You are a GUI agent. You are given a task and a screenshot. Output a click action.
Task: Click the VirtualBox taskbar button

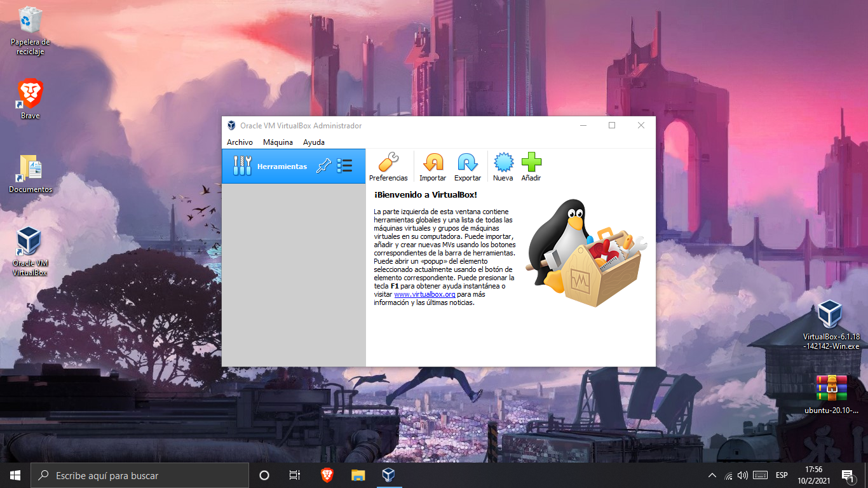coord(388,475)
